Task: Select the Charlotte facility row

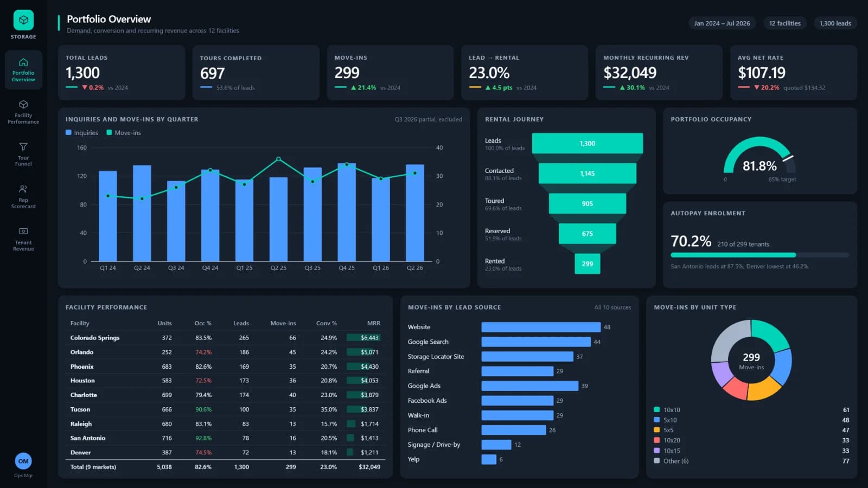Action: [x=225, y=395]
